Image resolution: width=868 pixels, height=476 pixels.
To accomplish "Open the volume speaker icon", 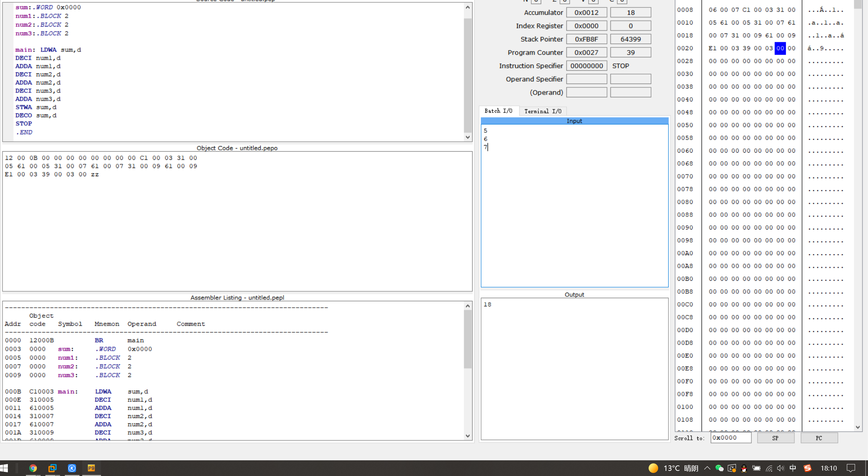I will [781, 468].
